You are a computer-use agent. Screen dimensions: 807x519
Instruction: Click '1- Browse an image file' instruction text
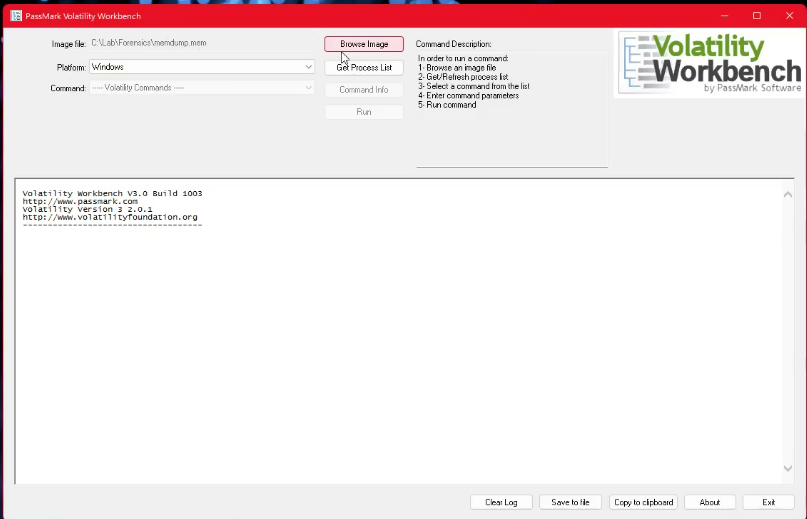pos(457,68)
